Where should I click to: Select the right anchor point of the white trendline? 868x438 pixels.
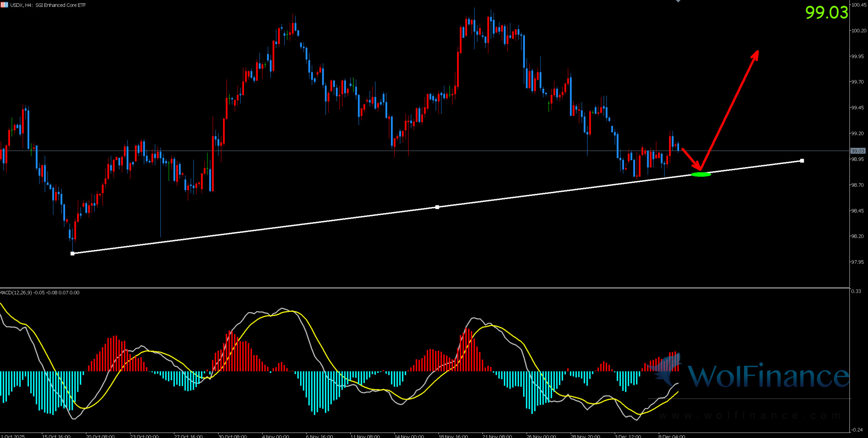click(802, 161)
